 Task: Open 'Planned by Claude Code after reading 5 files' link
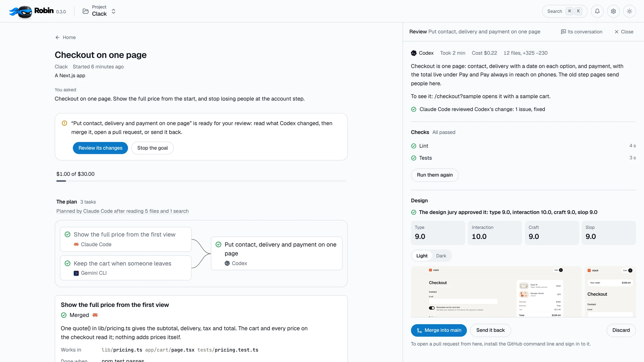pyautogui.click(x=122, y=211)
